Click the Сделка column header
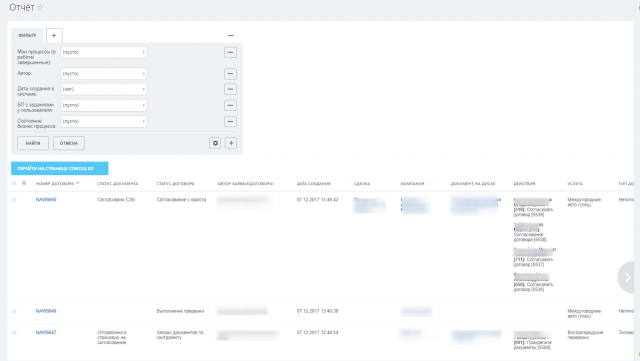 coord(362,184)
